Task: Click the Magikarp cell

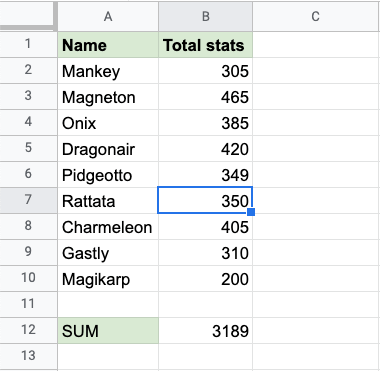Action: (108, 279)
